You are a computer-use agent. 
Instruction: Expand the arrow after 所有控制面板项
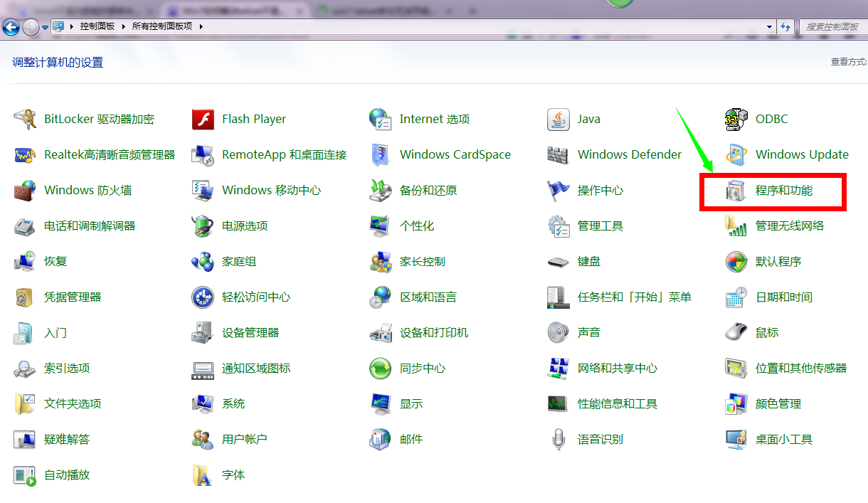pyautogui.click(x=201, y=26)
